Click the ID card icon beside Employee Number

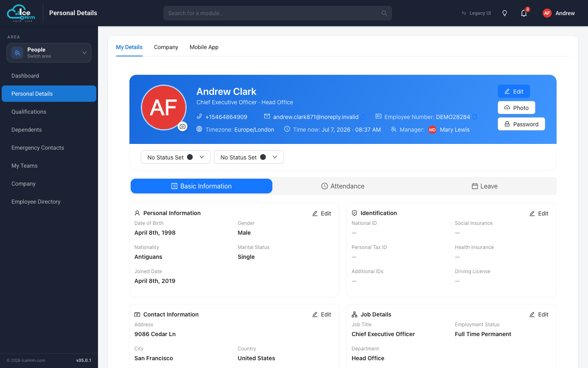pos(379,117)
